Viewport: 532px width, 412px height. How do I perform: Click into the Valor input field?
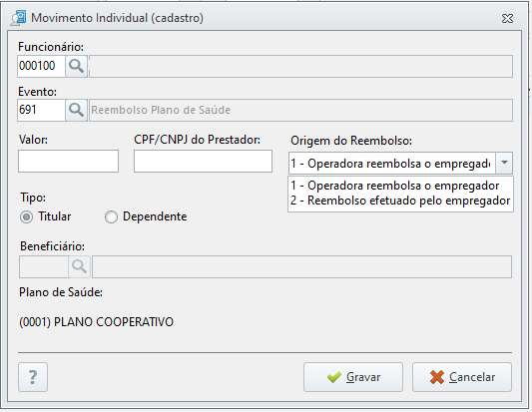point(68,161)
